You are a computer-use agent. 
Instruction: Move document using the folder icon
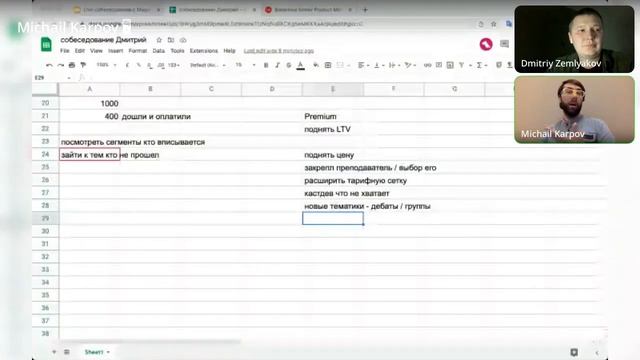pyautogui.click(x=171, y=40)
